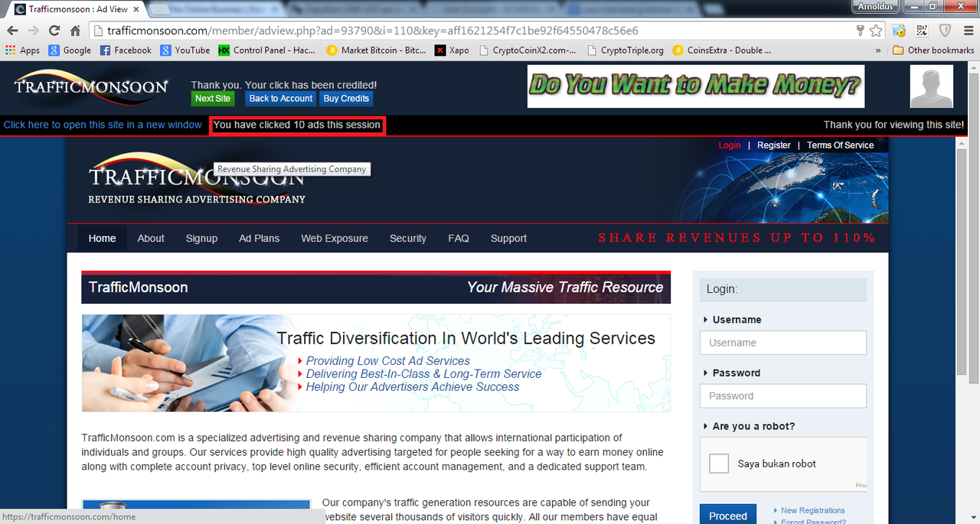Open the Apps bookmark shortcut

click(22, 50)
